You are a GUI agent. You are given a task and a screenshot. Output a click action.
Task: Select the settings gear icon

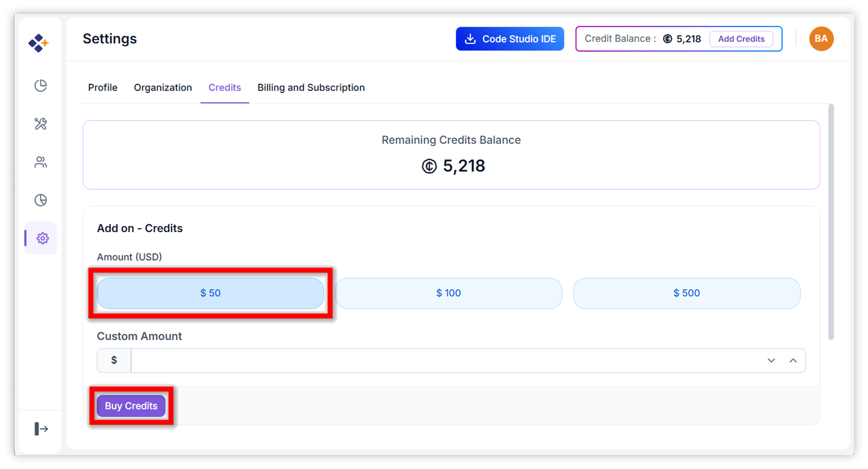(42, 238)
